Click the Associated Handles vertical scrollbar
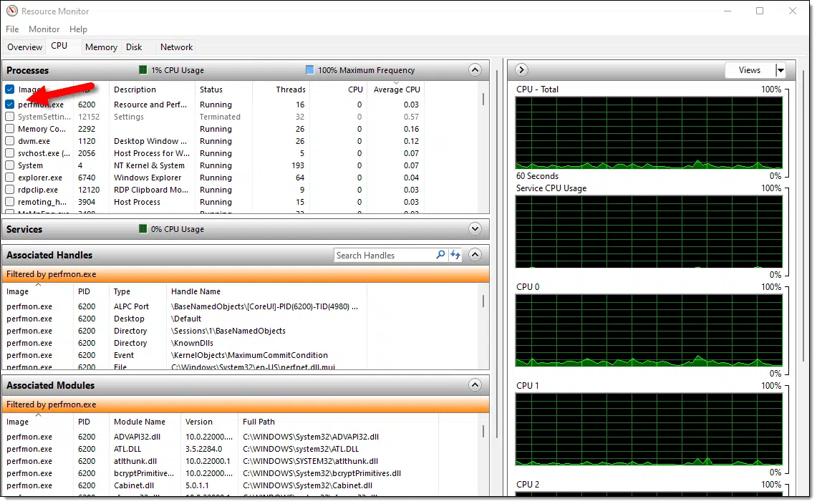This screenshot has width=817, height=504. point(483,301)
